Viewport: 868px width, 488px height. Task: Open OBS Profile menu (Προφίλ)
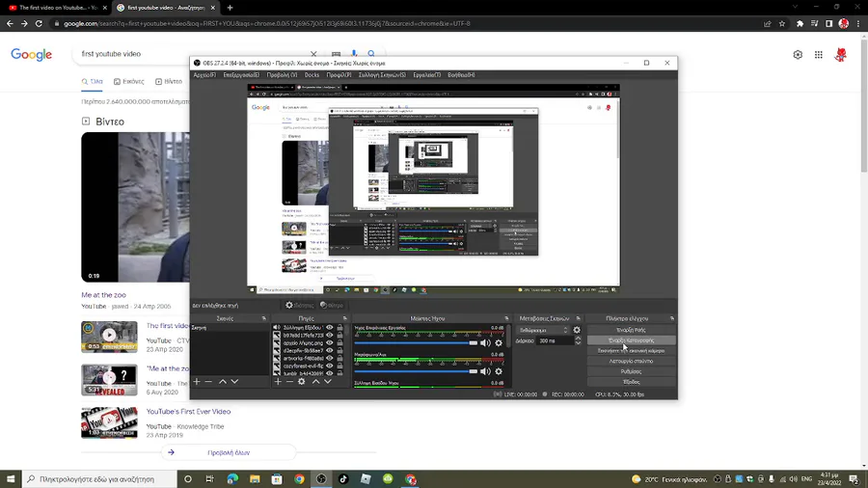coord(339,74)
